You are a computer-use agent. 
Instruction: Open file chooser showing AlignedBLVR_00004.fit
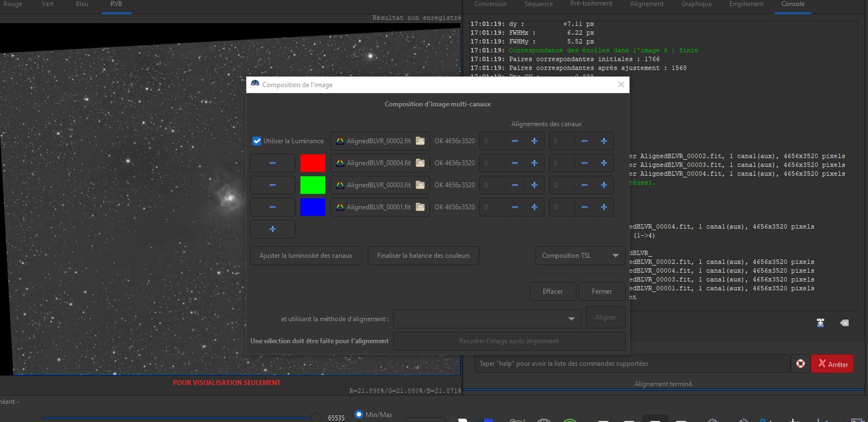(x=380, y=163)
